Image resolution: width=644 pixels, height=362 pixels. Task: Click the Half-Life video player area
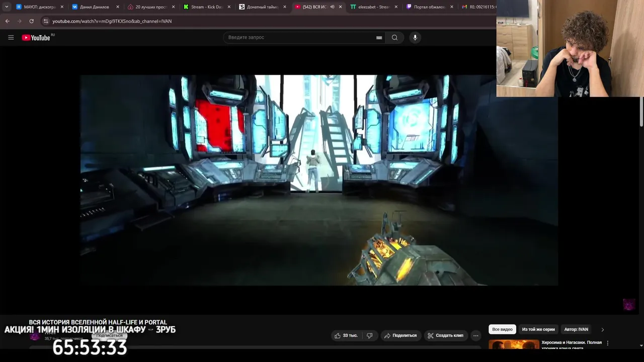(319, 180)
